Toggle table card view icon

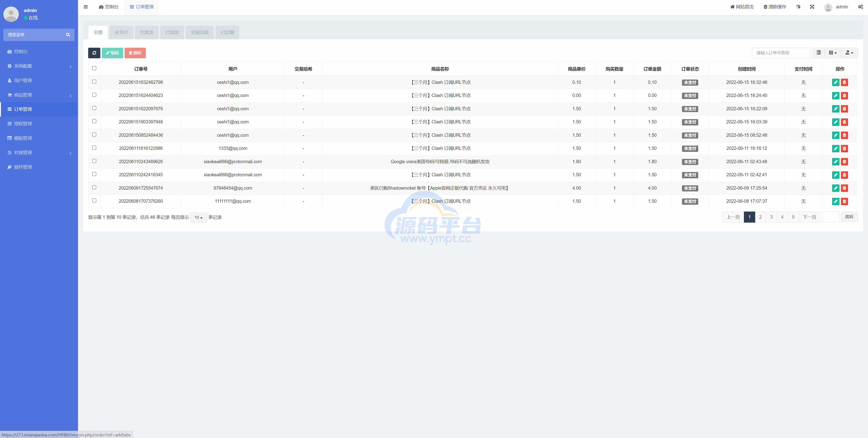click(x=818, y=53)
